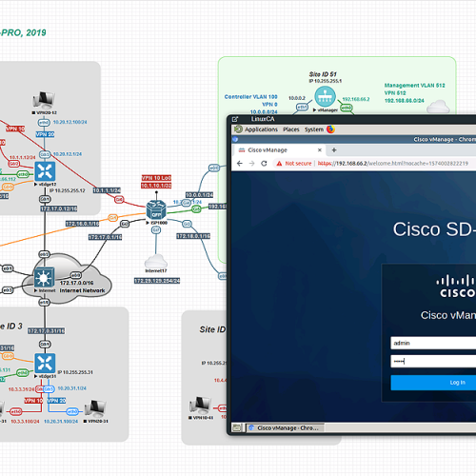Click the green Gi5 interface label beside ISP1000
Viewport: 476px width, 476px height.
click(x=196, y=209)
